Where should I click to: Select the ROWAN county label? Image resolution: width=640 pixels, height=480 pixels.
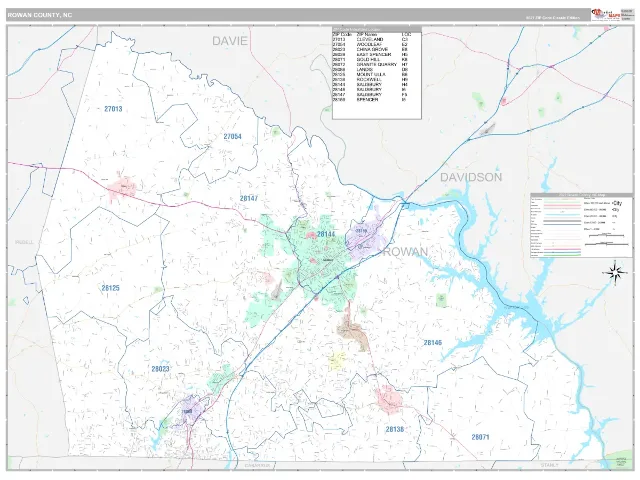(405, 252)
